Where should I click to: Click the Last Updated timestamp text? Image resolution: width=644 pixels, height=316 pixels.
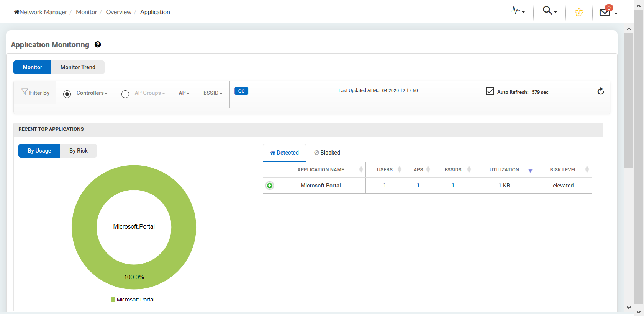pyautogui.click(x=378, y=91)
